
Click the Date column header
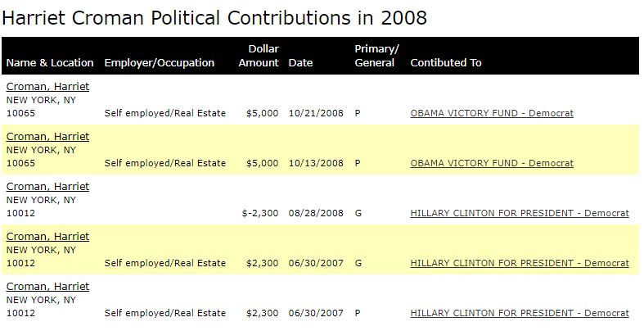click(300, 63)
